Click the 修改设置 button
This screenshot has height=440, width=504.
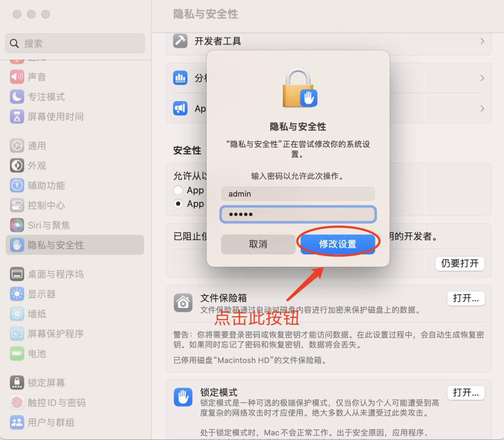click(x=337, y=244)
